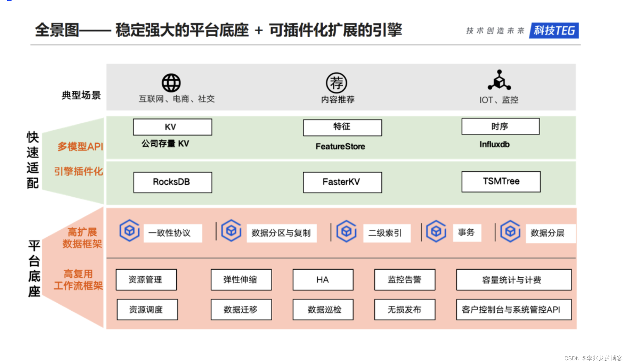Select the 时序 box
The image size is (627, 364).
point(500,126)
